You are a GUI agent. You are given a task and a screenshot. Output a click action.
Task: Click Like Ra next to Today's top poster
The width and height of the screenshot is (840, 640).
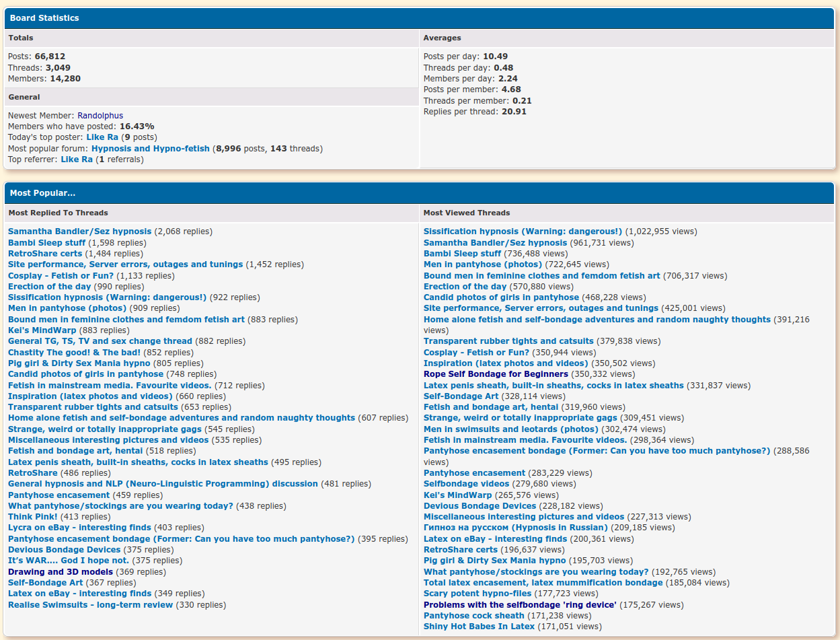pyautogui.click(x=102, y=137)
